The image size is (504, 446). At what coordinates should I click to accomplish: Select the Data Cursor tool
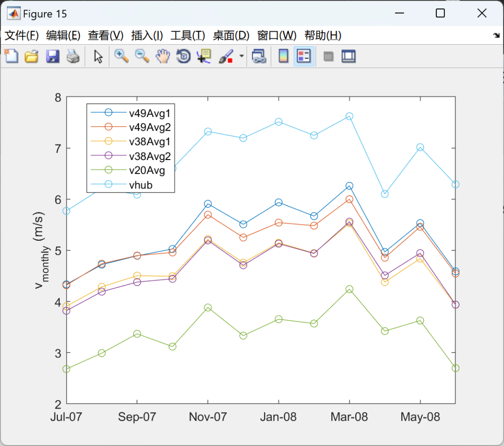204,56
